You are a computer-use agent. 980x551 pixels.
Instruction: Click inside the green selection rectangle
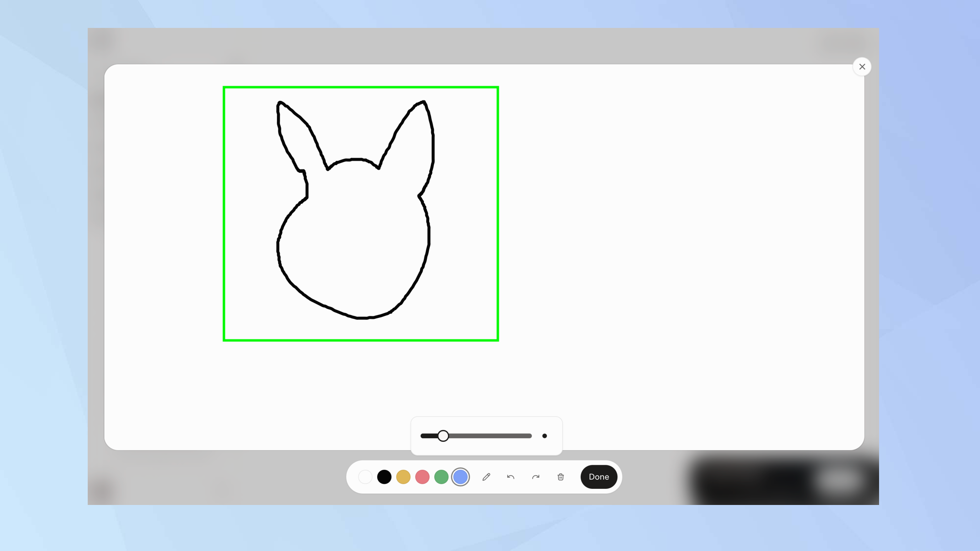tap(360, 213)
